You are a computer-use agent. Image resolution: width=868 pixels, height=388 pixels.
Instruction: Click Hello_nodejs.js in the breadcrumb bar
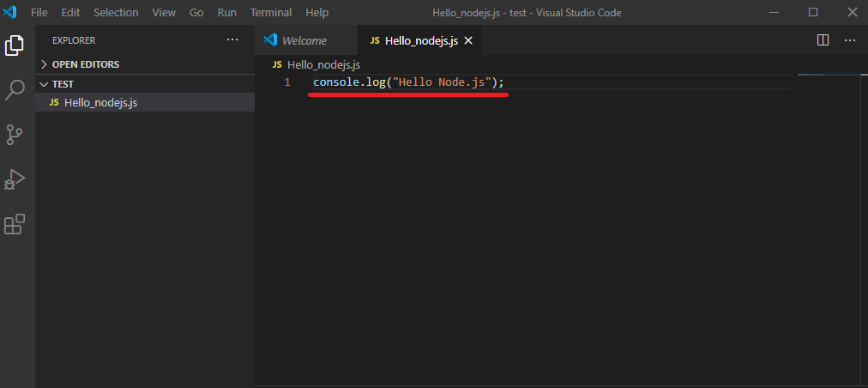(x=324, y=65)
